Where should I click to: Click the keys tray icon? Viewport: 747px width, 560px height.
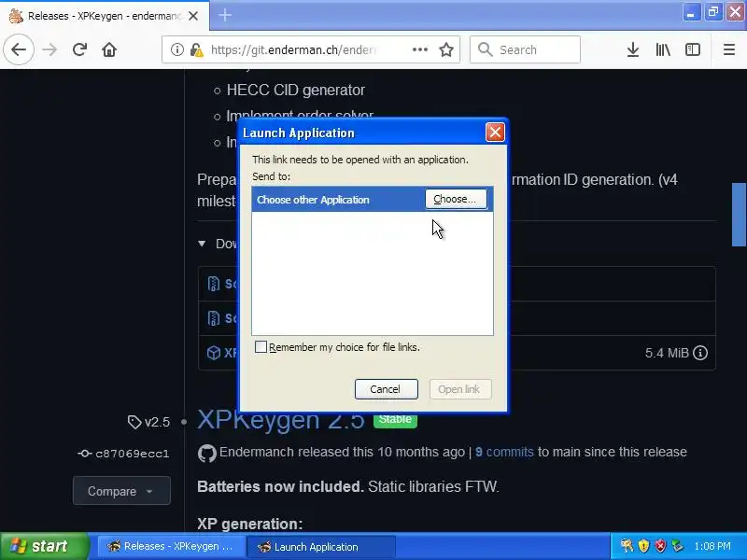pyautogui.click(x=627, y=546)
